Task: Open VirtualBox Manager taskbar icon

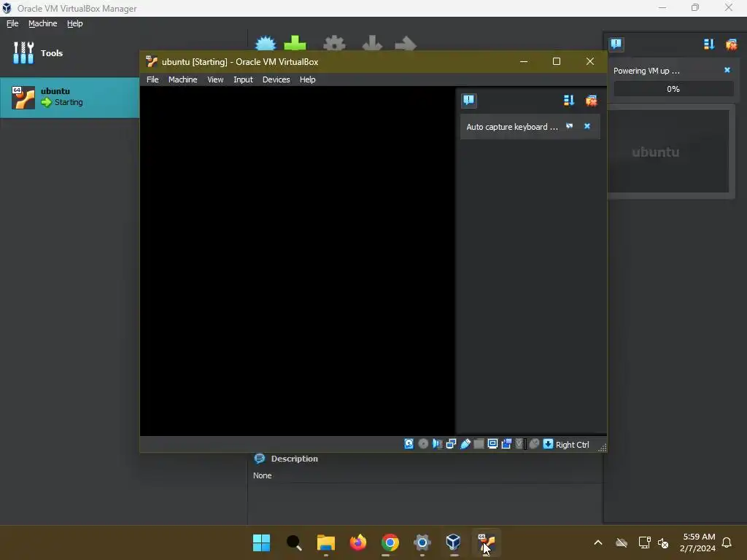Action: coord(453,542)
